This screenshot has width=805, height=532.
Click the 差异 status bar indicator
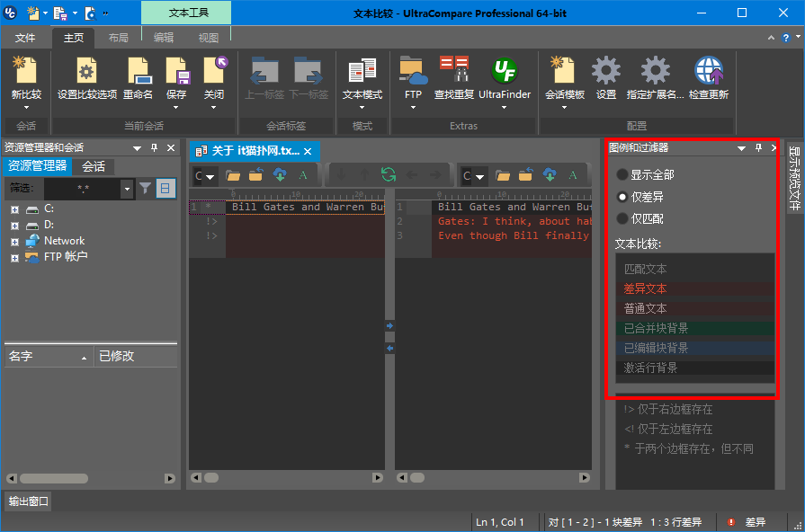(x=747, y=522)
